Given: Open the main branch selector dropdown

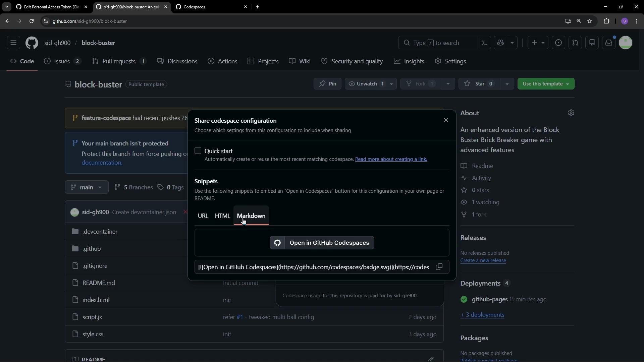Looking at the screenshot, I should (x=87, y=187).
